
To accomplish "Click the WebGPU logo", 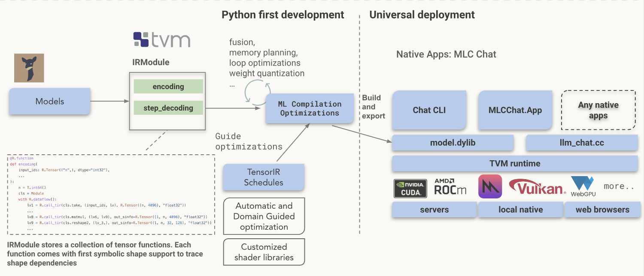I will 583,187.
